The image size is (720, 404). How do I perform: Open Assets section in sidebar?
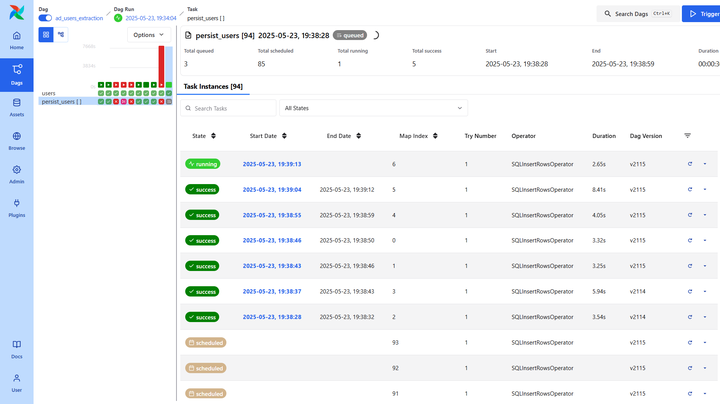click(17, 107)
